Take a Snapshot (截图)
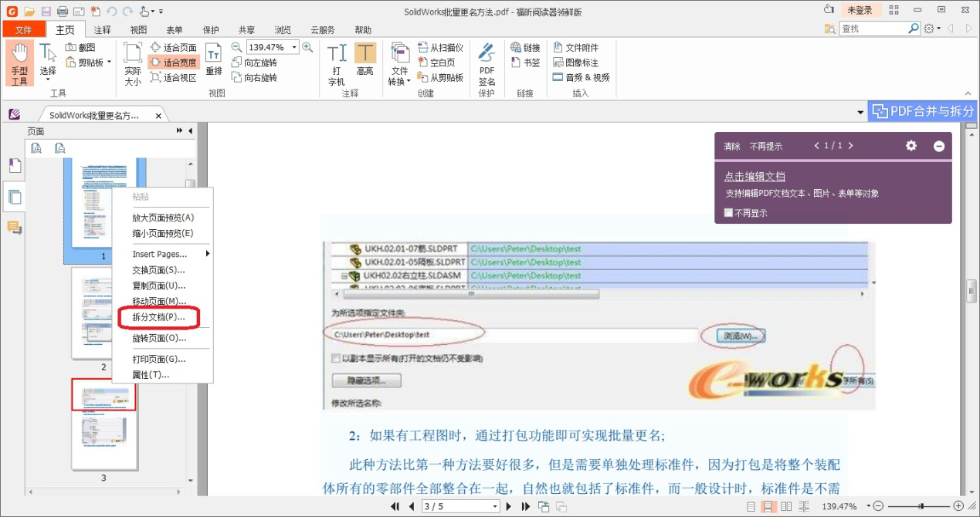 pyautogui.click(x=81, y=48)
